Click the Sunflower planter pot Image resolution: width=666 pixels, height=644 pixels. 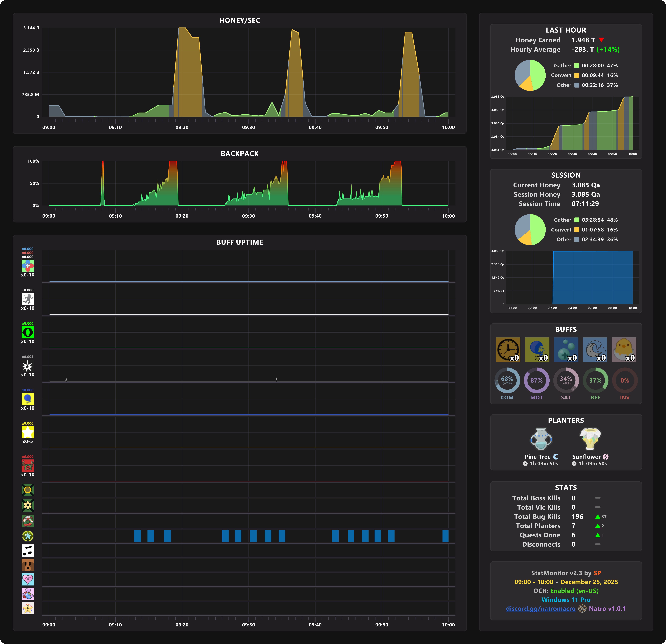(x=590, y=439)
